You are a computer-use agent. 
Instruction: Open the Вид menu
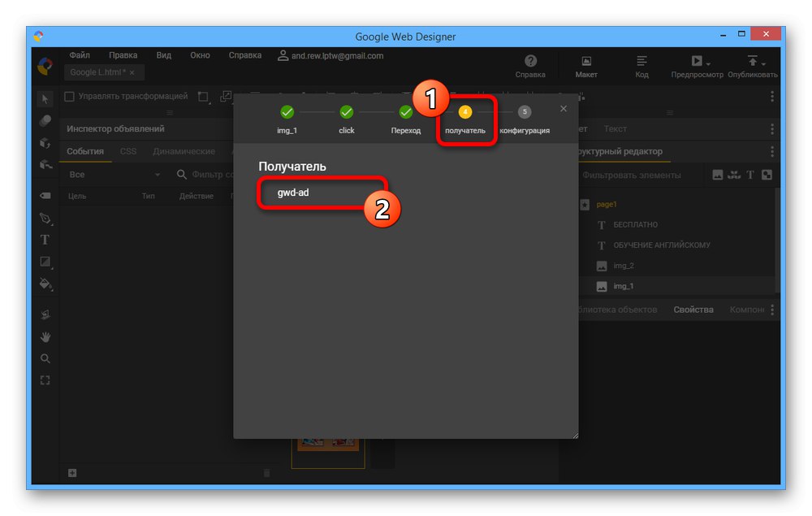point(164,55)
